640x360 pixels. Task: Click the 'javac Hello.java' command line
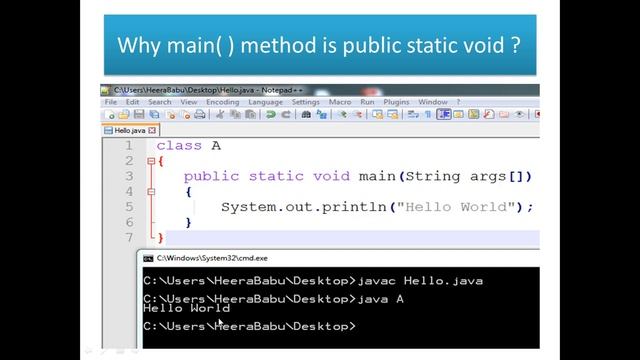click(420, 281)
